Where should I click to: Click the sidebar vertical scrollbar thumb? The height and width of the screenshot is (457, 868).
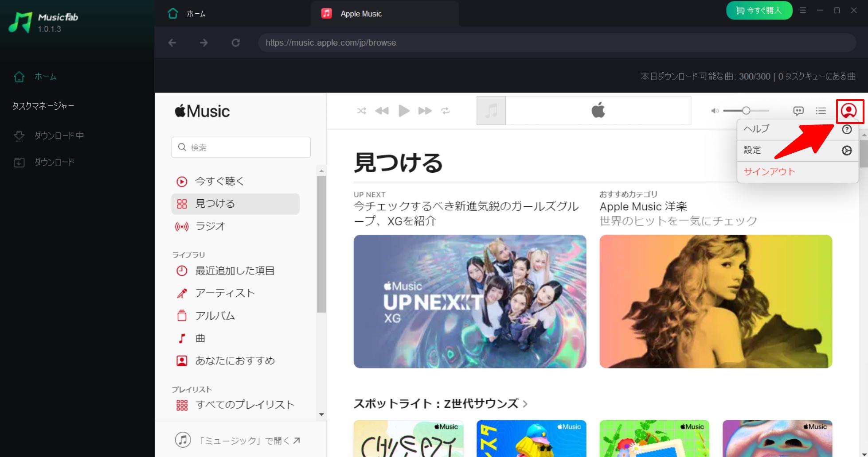click(x=322, y=244)
